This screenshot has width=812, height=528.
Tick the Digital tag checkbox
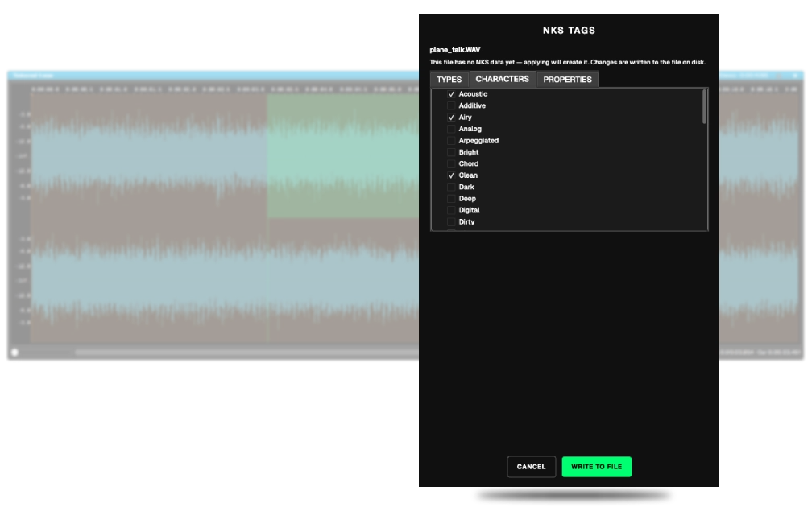pos(451,210)
